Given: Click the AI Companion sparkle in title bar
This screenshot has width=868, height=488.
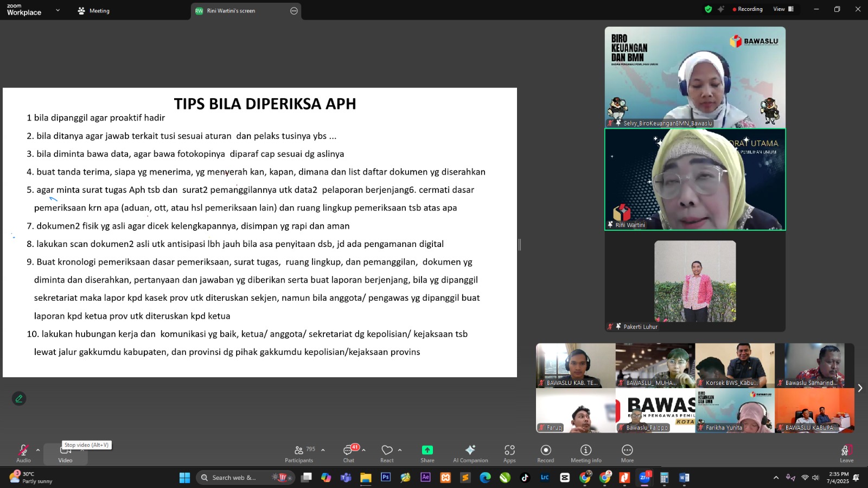Looking at the screenshot, I should click(x=721, y=9).
